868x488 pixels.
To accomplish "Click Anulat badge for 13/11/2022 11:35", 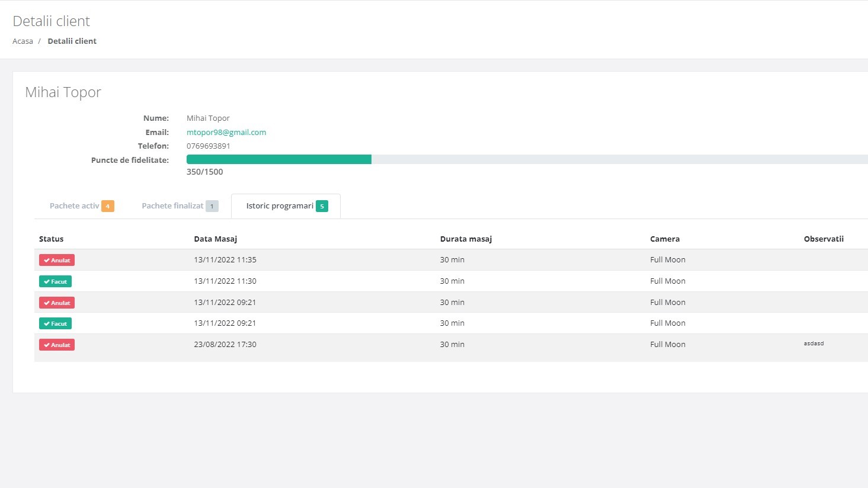I will click(57, 260).
